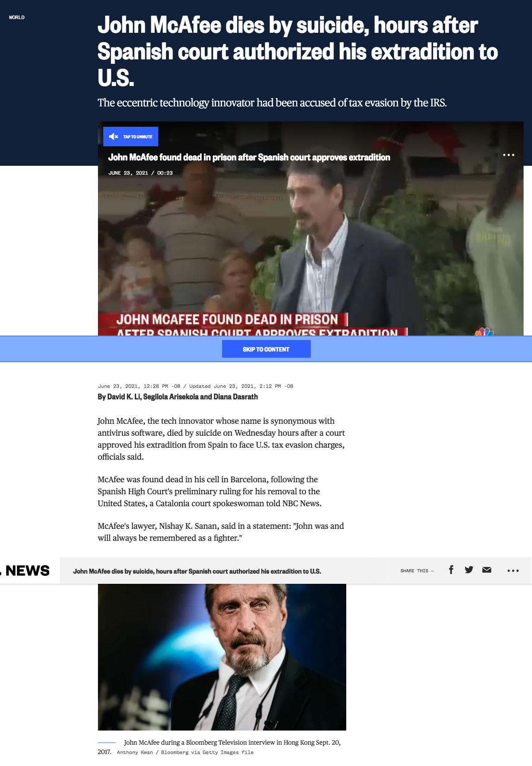The image size is (532, 766).
Task: Click the photo credit Anthony Kwan / Bloomberg
Action: tap(185, 752)
